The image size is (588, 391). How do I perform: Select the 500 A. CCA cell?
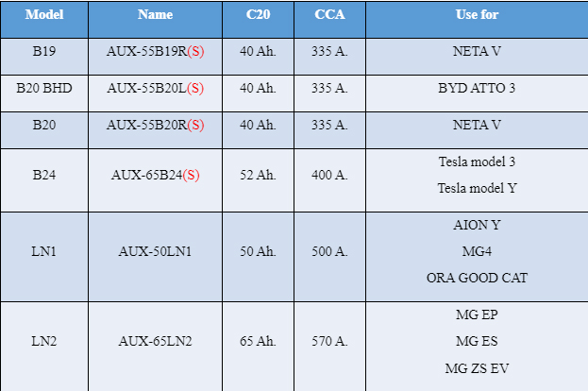point(329,257)
